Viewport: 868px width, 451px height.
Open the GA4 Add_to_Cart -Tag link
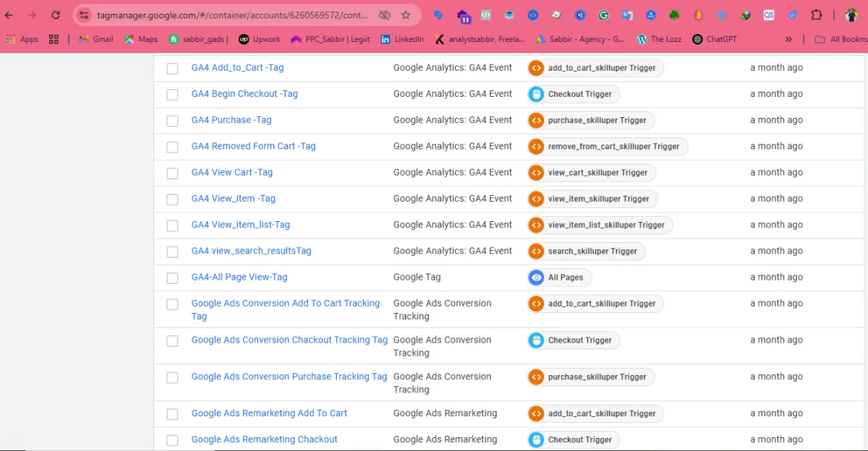(237, 67)
